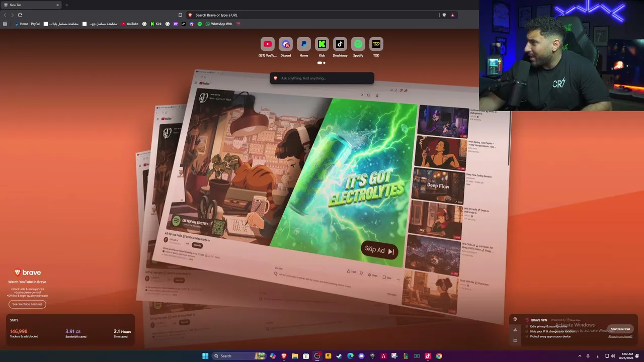The height and width of the screenshot is (362, 644).
Task: Click the 'Already purchased?' link
Action: (620, 336)
